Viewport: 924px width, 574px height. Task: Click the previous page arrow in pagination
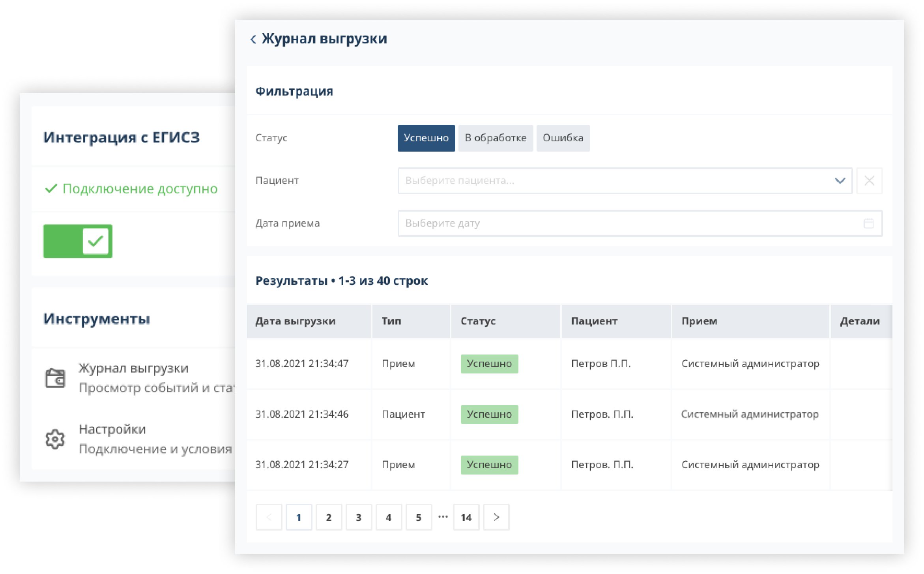click(x=269, y=517)
